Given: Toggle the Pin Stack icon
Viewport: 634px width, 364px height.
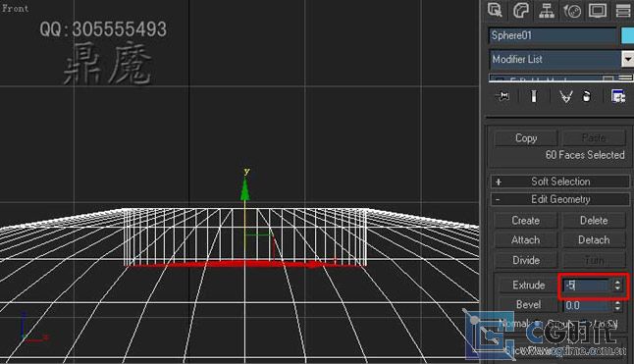Looking at the screenshot, I should click(503, 96).
